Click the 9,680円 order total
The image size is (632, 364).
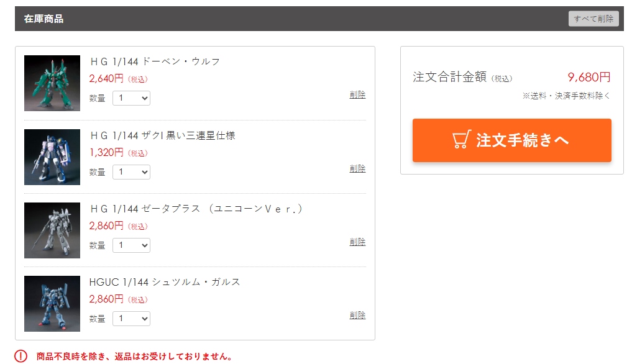pyautogui.click(x=589, y=77)
